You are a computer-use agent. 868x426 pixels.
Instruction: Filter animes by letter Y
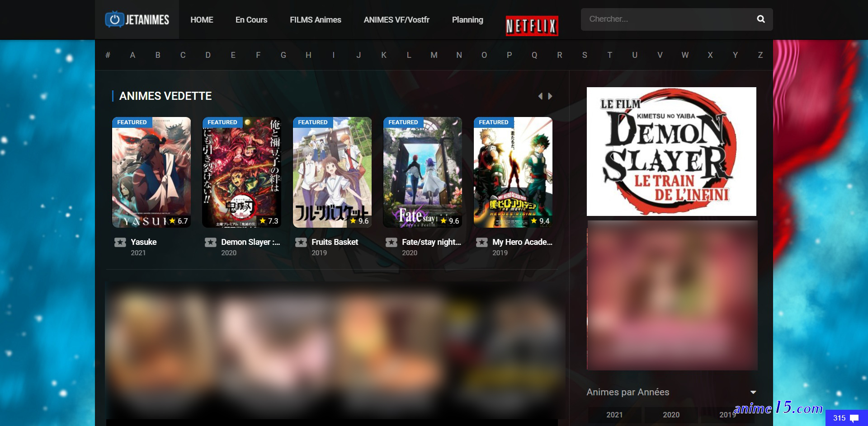point(736,55)
